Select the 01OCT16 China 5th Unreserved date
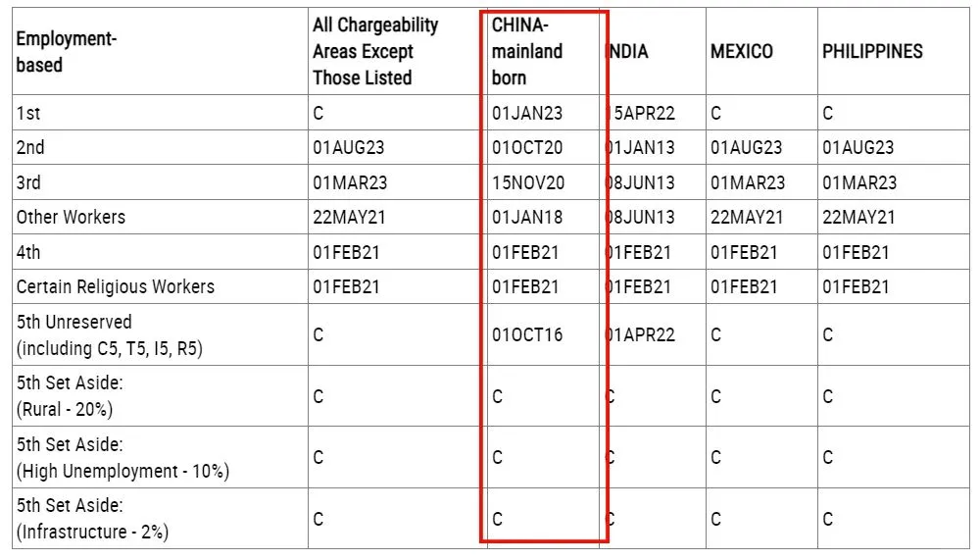Image resolution: width=980 pixels, height=560 pixels. pos(527,334)
